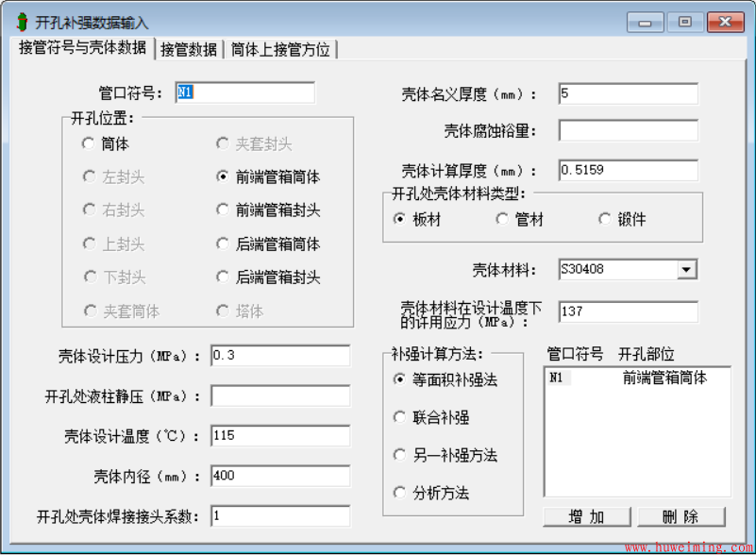Select 后端管箱封头 radio option

click(x=223, y=277)
